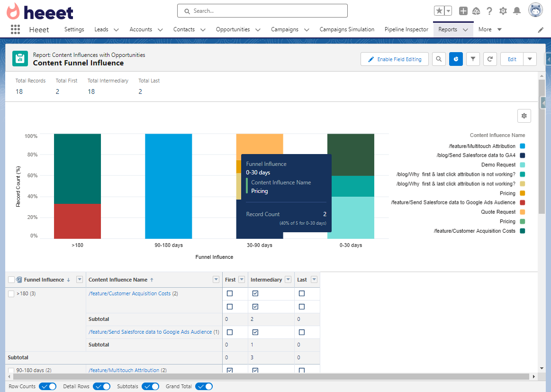551x392 pixels.
Task: Click the Quote Request legend swatch
Action: [x=522, y=212]
